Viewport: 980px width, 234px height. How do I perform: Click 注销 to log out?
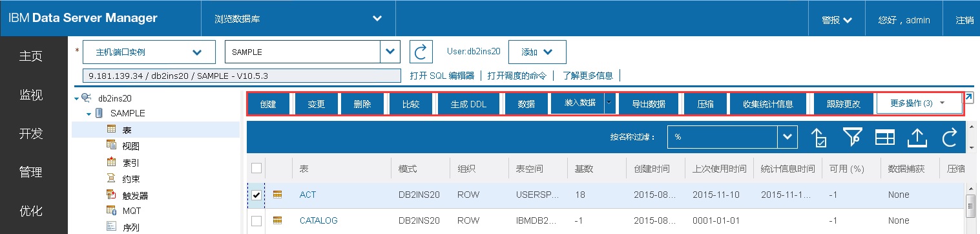(x=964, y=19)
